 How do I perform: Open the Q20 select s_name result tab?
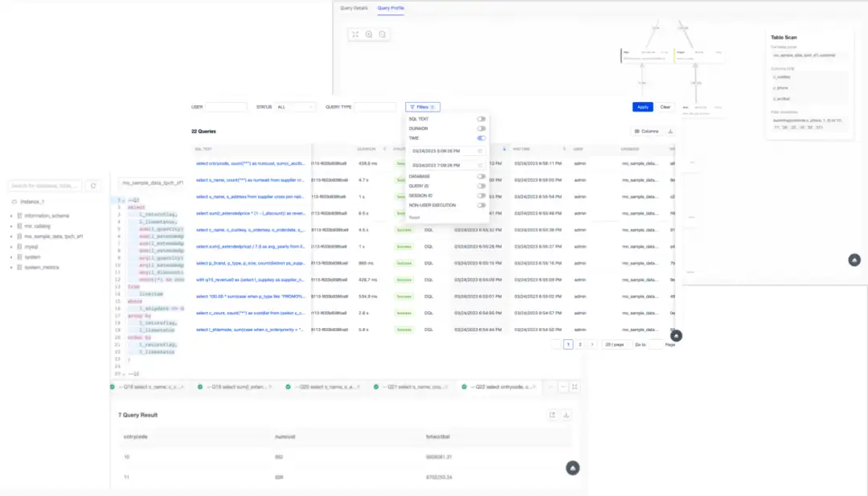coord(325,387)
